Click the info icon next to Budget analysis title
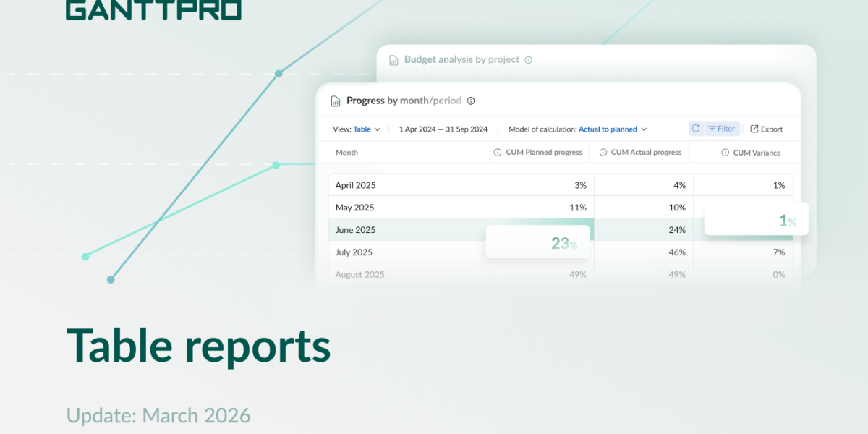The width and height of the screenshot is (868, 434). 529,59
